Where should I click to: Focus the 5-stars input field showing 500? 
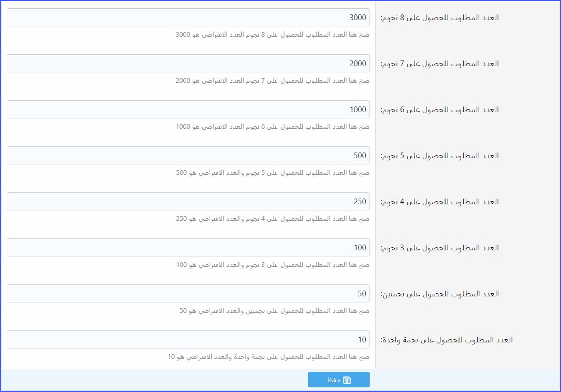[x=188, y=155]
